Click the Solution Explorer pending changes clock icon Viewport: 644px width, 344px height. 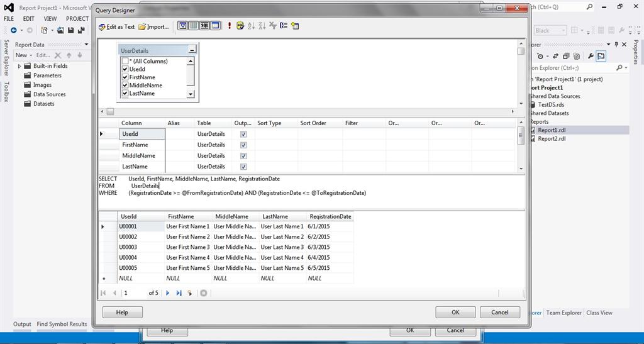tap(541, 56)
